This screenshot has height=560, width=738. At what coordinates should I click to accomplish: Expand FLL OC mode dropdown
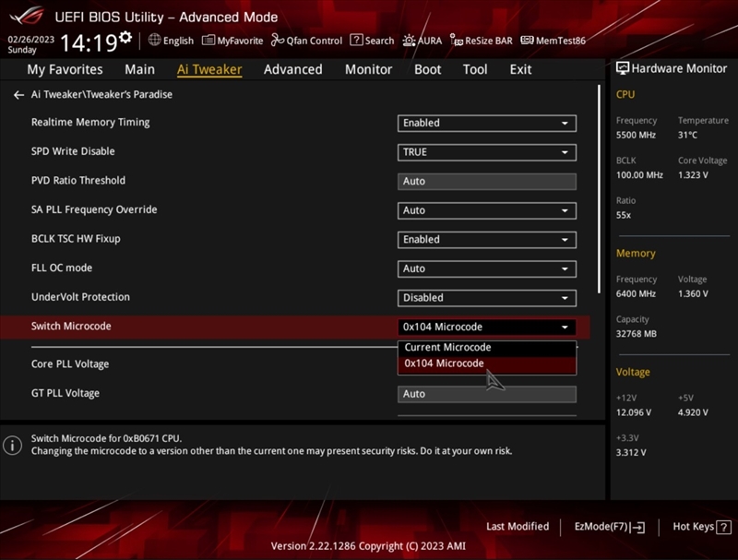tap(487, 269)
